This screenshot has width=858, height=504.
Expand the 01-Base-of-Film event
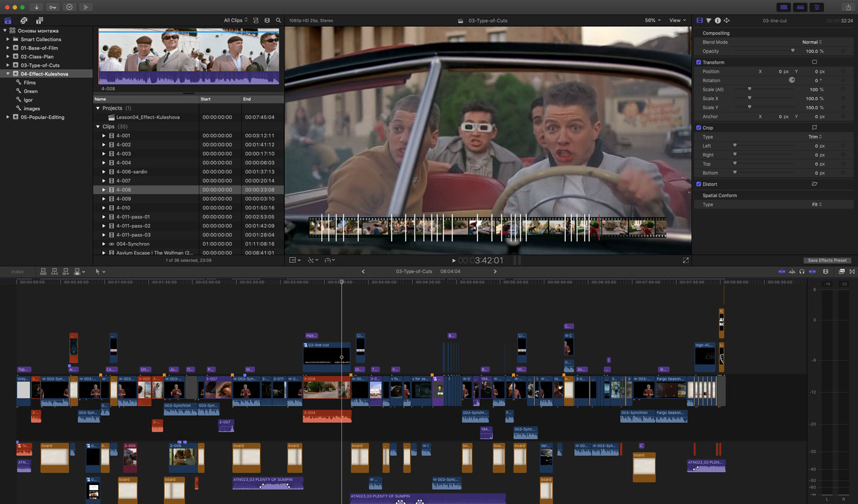tap(8, 48)
